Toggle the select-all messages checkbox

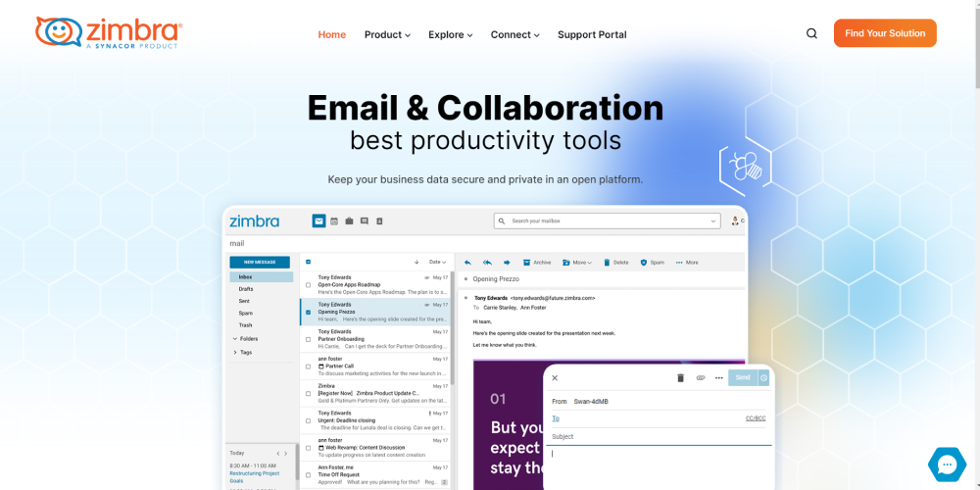click(x=308, y=262)
